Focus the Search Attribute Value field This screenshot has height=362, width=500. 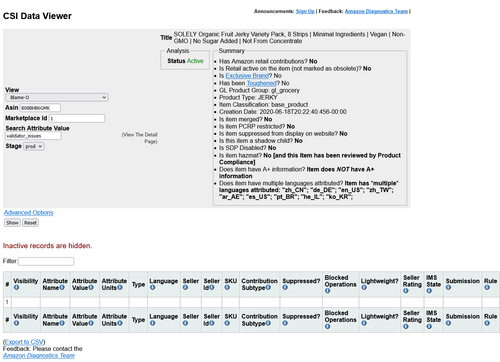tap(33, 136)
